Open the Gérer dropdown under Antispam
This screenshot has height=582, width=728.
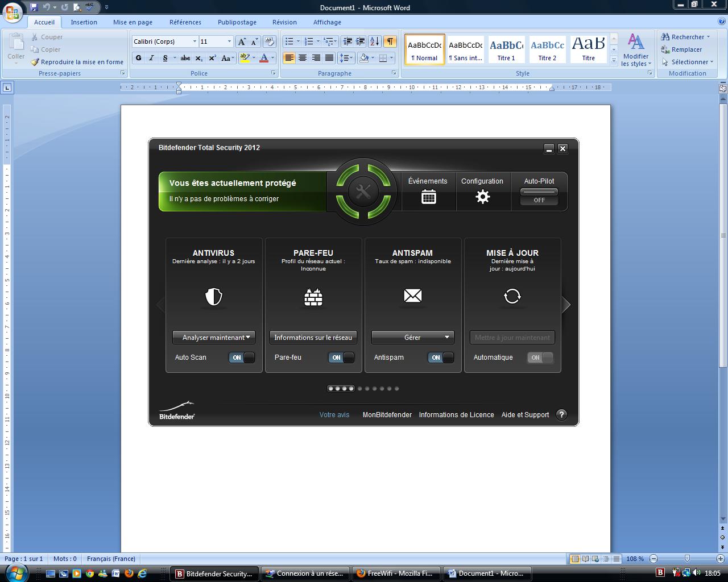[x=413, y=337]
